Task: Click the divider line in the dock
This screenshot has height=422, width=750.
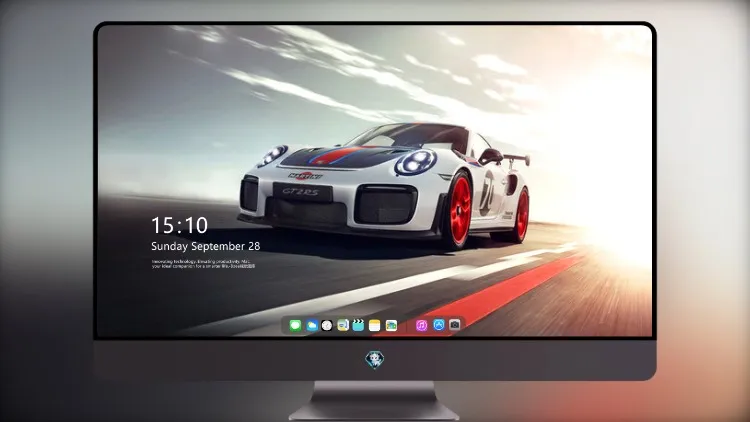Action: (406, 326)
